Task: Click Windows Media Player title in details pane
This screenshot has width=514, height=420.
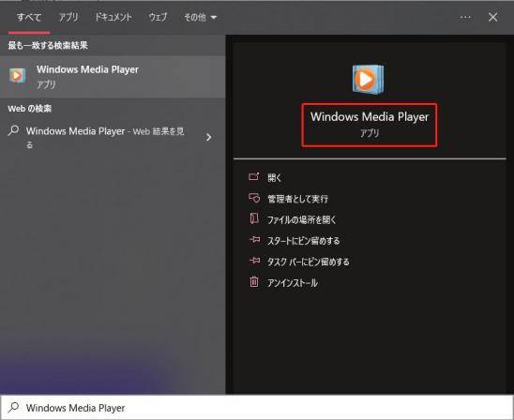Action: click(370, 117)
